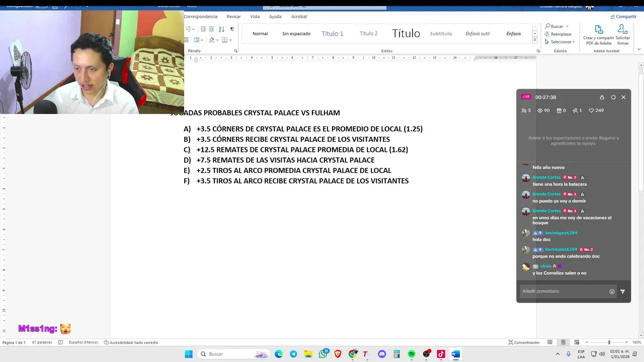Image resolution: width=644 pixels, height=362 pixels.
Task: Open WhatsApp from the taskbar
Action: [323, 354]
